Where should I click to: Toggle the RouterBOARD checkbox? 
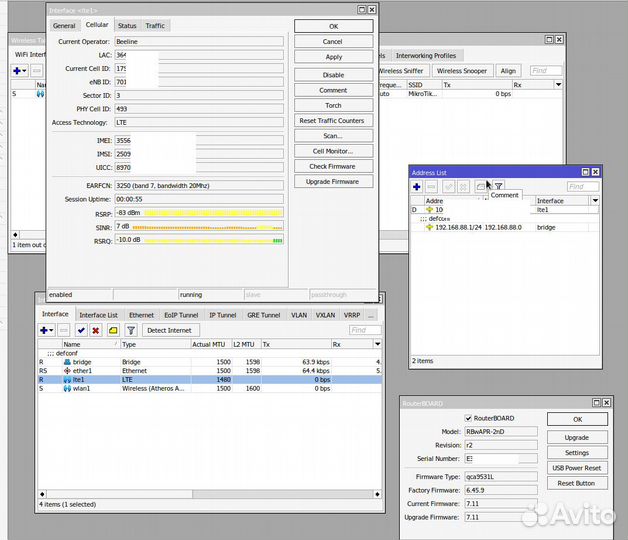pyautogui.click(x=468, y=417)
